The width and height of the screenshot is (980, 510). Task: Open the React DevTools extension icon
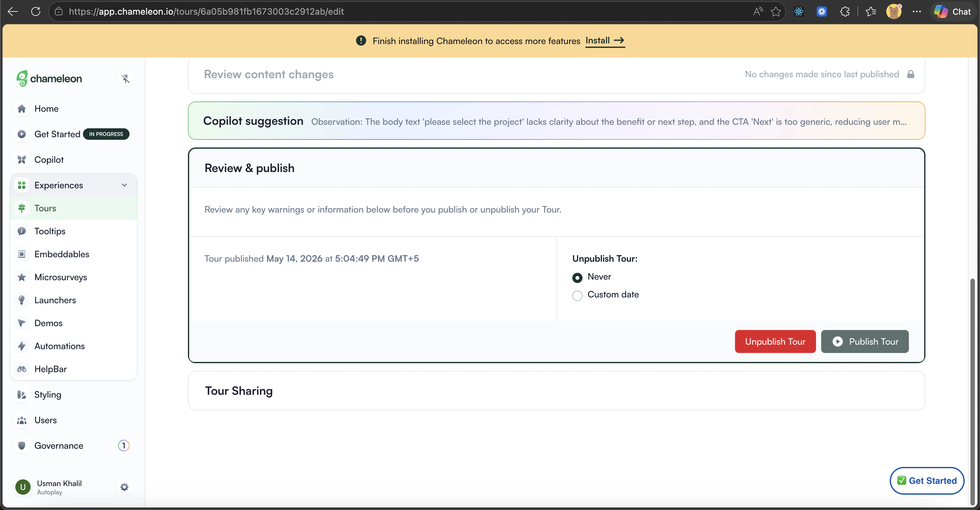point(798,11)
